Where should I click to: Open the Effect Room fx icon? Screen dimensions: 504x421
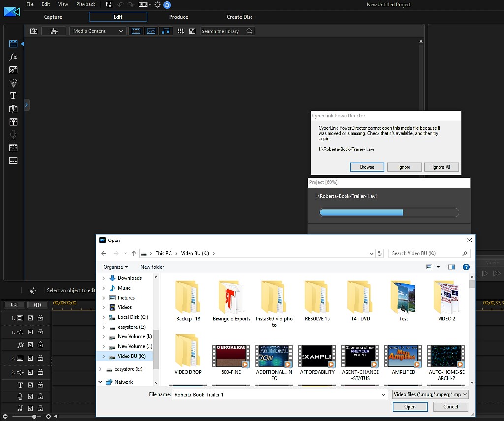pos(13,57)
